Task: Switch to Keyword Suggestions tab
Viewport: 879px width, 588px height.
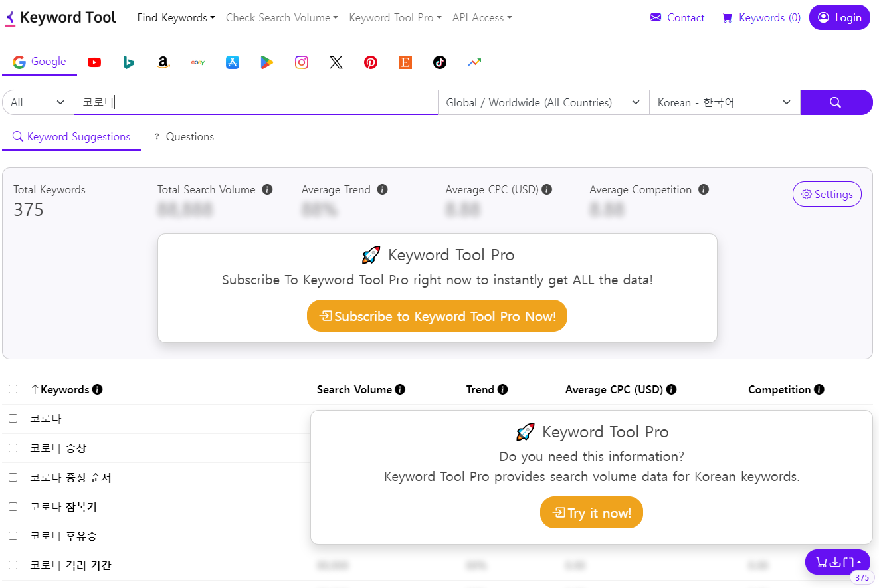Action: tap(71, 137)
